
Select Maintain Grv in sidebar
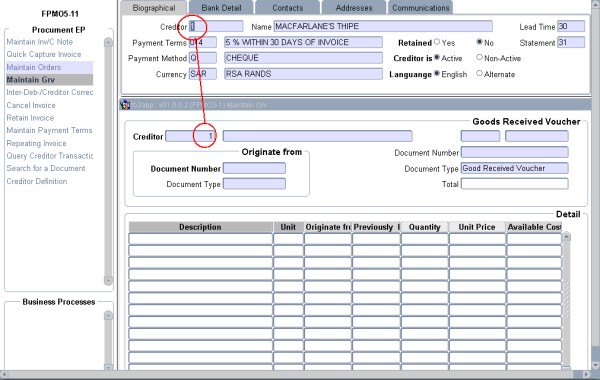[x=49, y=80]
